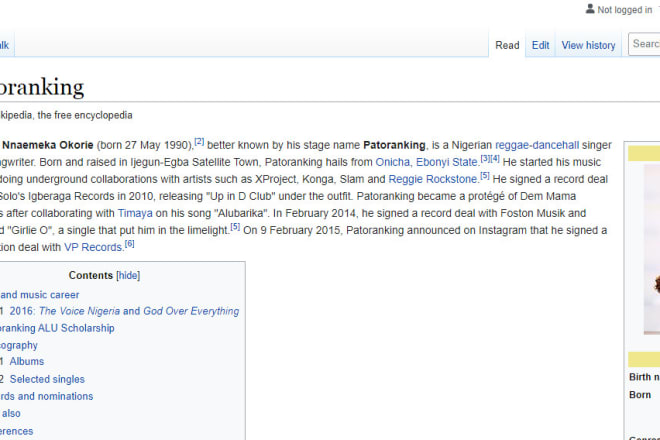Open the reggae-dancehall link
This screenshot has width=660, height=440.
click(537, 145)
